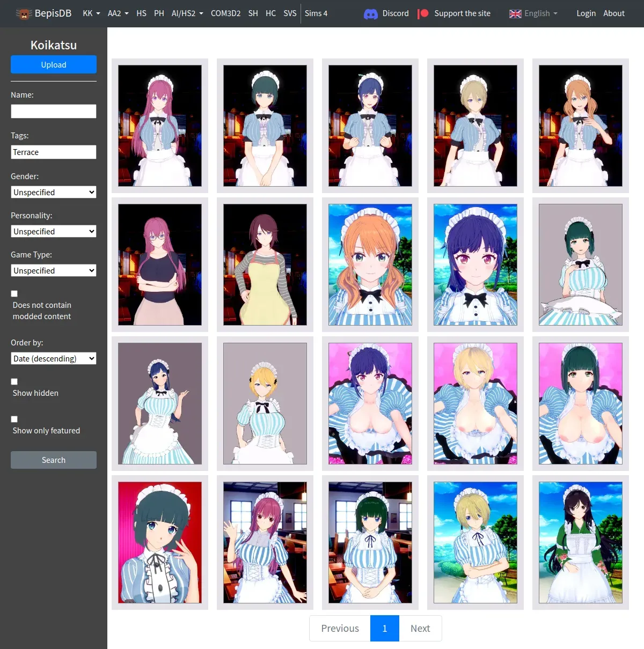Open card with yellow apron and striped sleeves

[265, 264]
